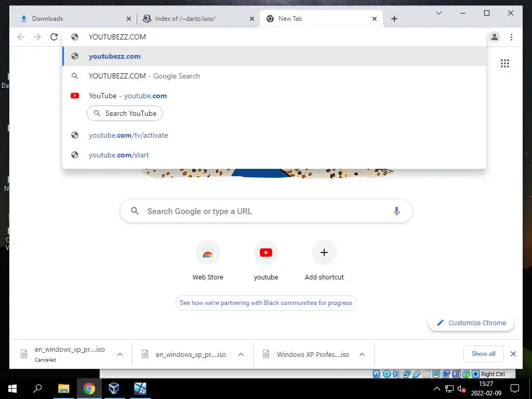Click the VirtualBox network status icon
The width and height of the screenshot is (532, 399).
(x=406, y=374)
